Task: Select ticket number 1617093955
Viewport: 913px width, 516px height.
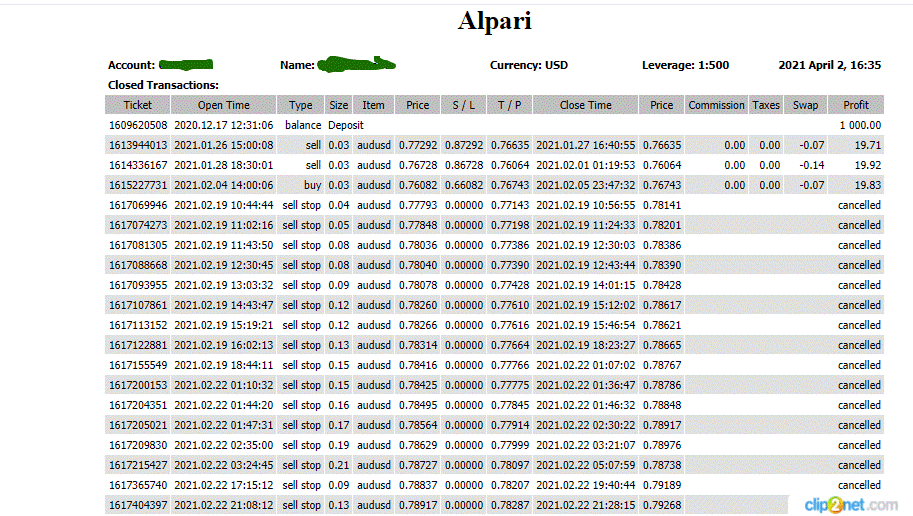Action: click(138, 285)
